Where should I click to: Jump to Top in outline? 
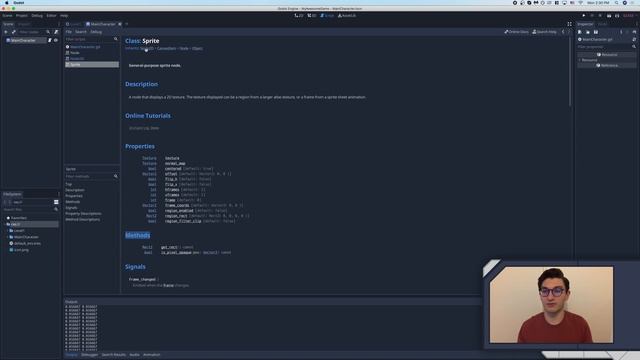(x=69, y=184)
